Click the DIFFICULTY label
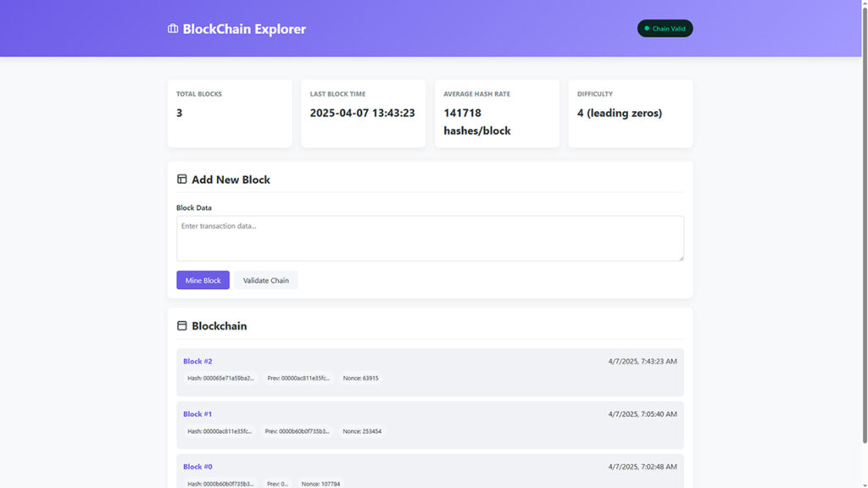The image size is (868, 488). pos(594,94)
